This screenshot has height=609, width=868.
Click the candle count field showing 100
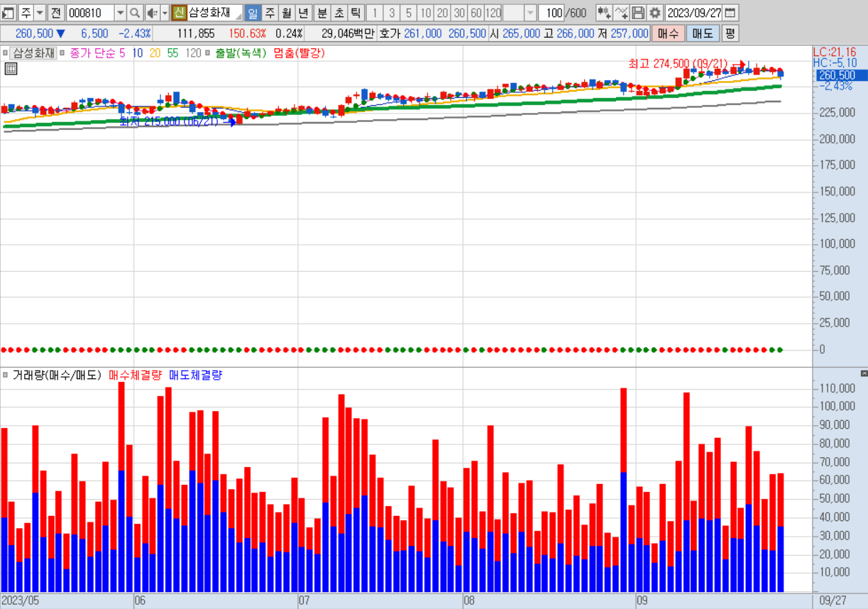point(551,13)
